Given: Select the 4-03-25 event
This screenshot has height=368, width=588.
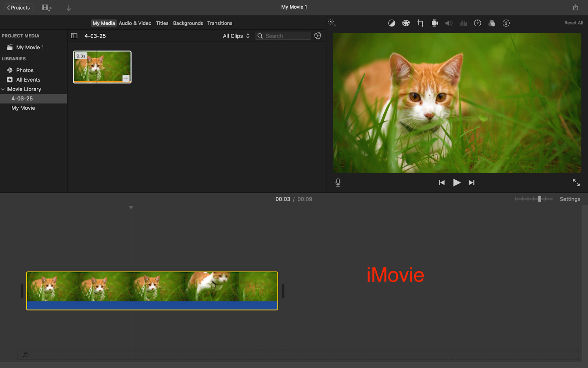Looking at the screenshot, I should (22, 99).
